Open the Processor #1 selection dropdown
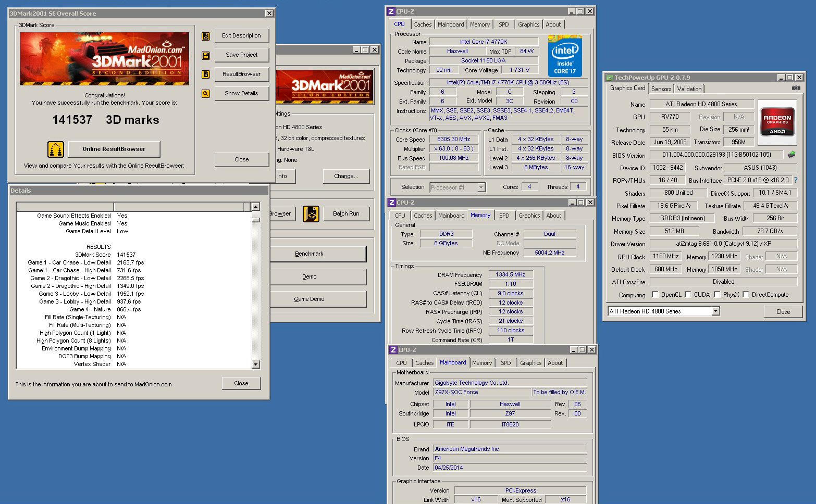The width and height of the screenshot is (816, 504). pyautogui.click(x=481, y=187)
